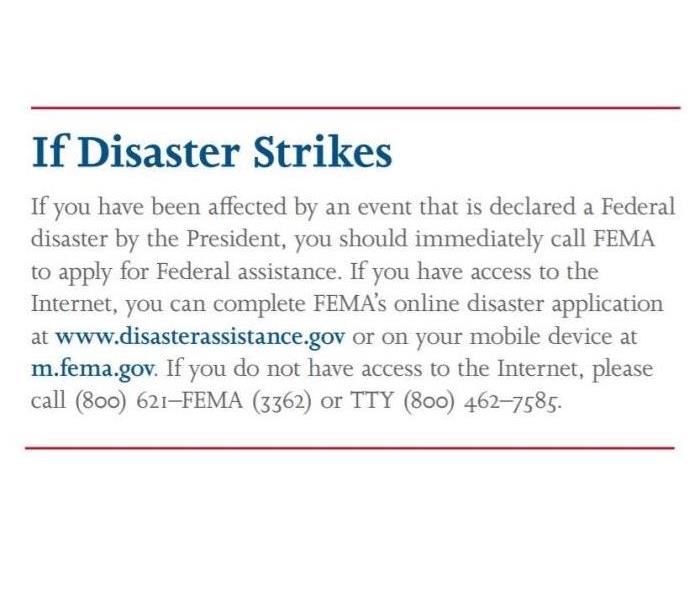Click "FEMA" at the second line's end

click(x=624, y=239)
